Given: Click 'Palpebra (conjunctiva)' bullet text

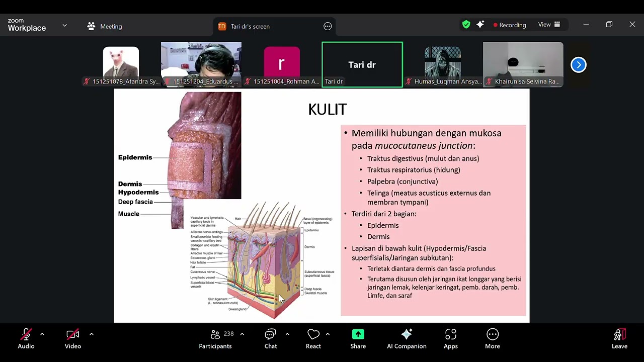Looking at the screenshot, I should (403, 182).
